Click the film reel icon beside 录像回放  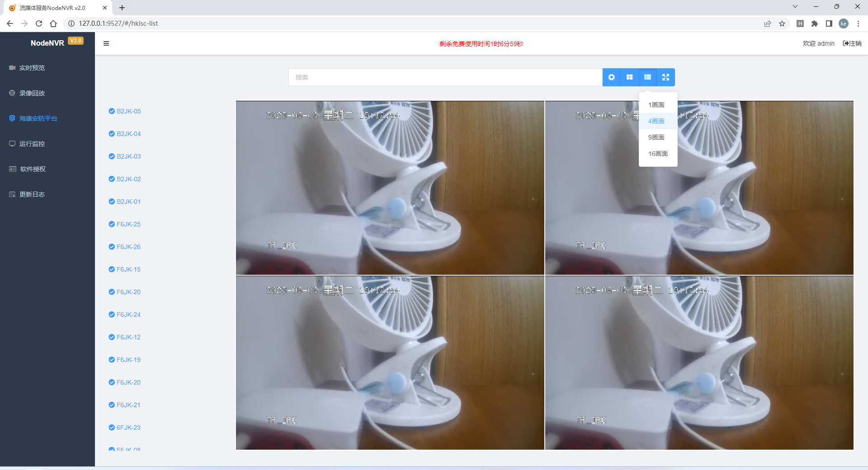[12, 93]
